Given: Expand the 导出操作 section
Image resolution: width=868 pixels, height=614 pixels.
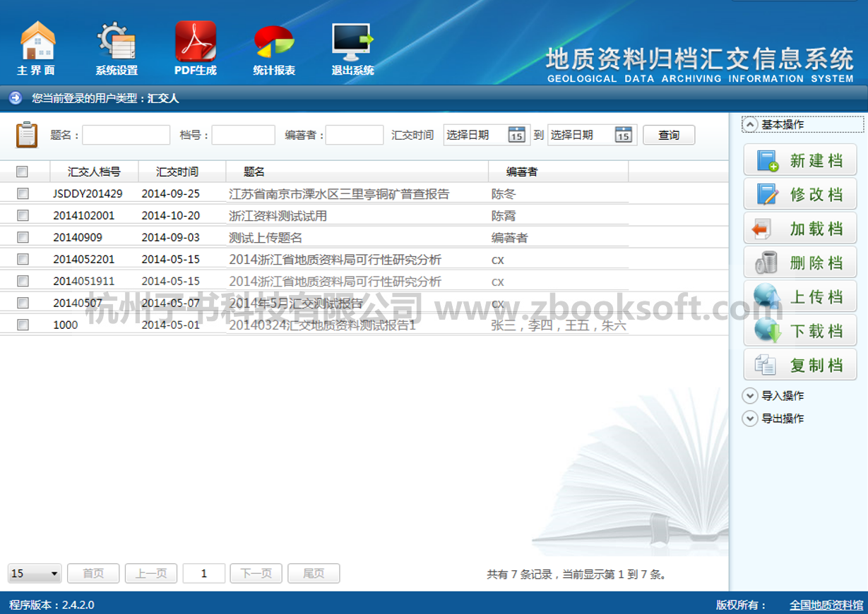Looking at the screenshot, I should point(750,419).
